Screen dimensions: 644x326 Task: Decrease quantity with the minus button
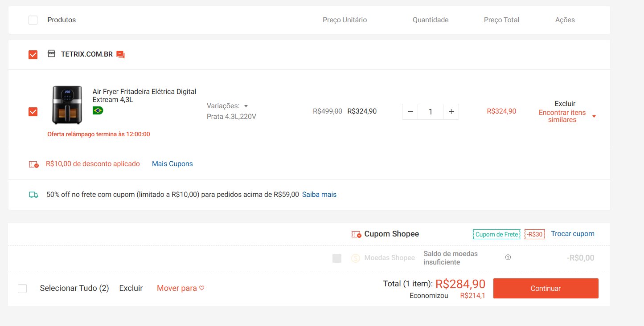pyautogui.click(x=410, y=112)
